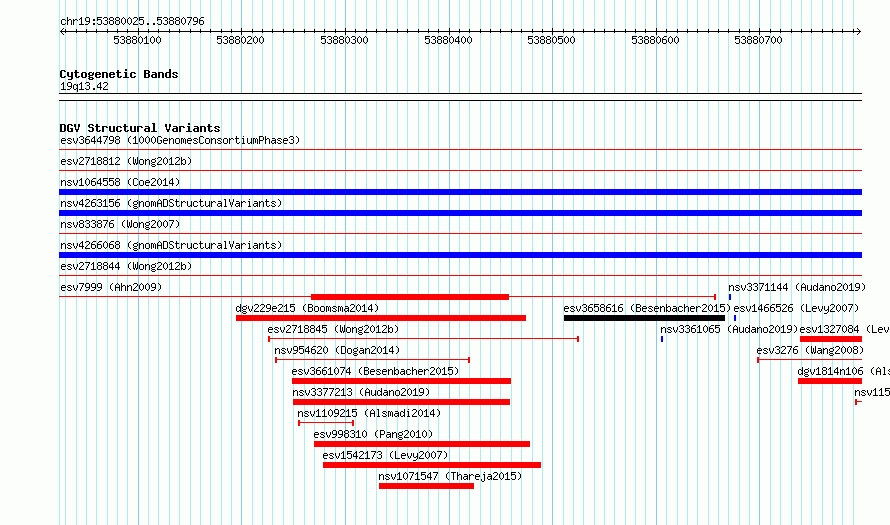890x525 pixels.
Task: Click the nsv954620 (Dogan2014) label
Action: tap(337, 350)
